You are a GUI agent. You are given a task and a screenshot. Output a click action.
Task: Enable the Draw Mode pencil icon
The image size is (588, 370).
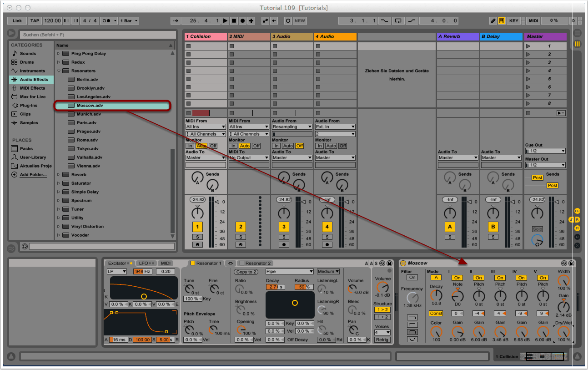point(493,20)
